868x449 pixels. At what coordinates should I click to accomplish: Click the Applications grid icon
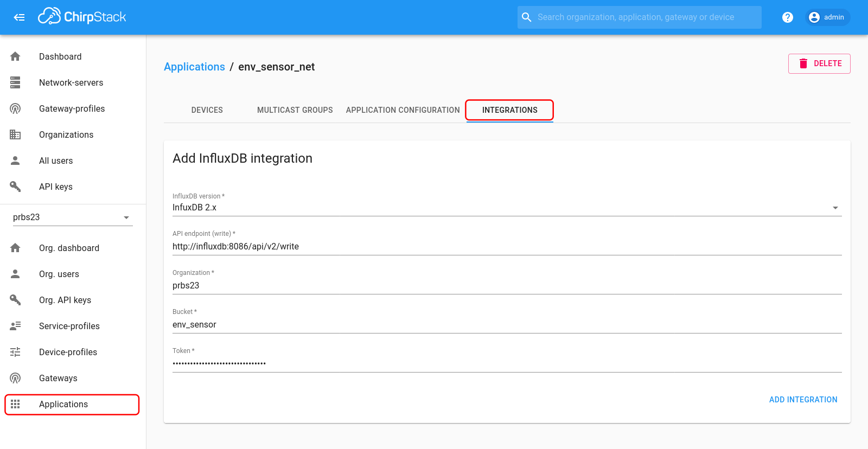[x=15, y=404]
